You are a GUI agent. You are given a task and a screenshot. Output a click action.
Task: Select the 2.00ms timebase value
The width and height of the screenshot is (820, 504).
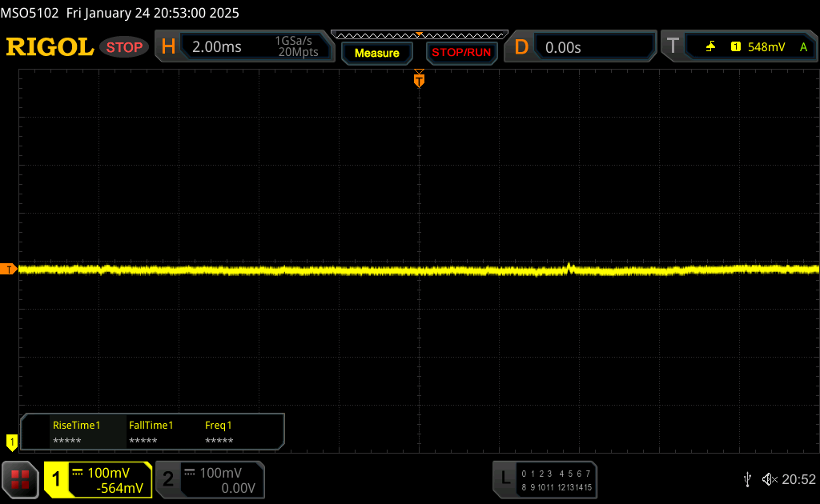(216, 47)
